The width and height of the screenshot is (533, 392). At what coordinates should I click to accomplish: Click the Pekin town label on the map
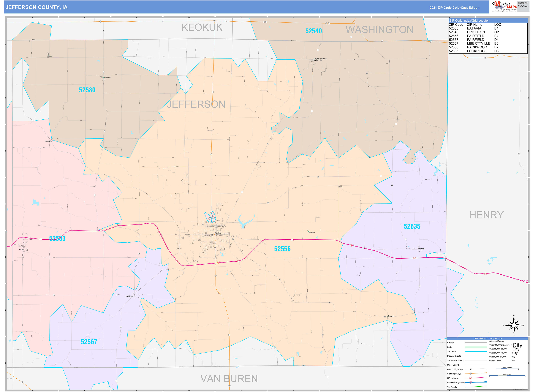coord(33,40)
